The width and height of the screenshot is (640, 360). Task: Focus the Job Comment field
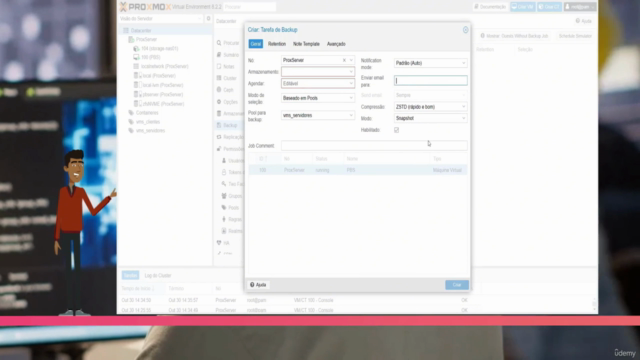coord(374,146)
